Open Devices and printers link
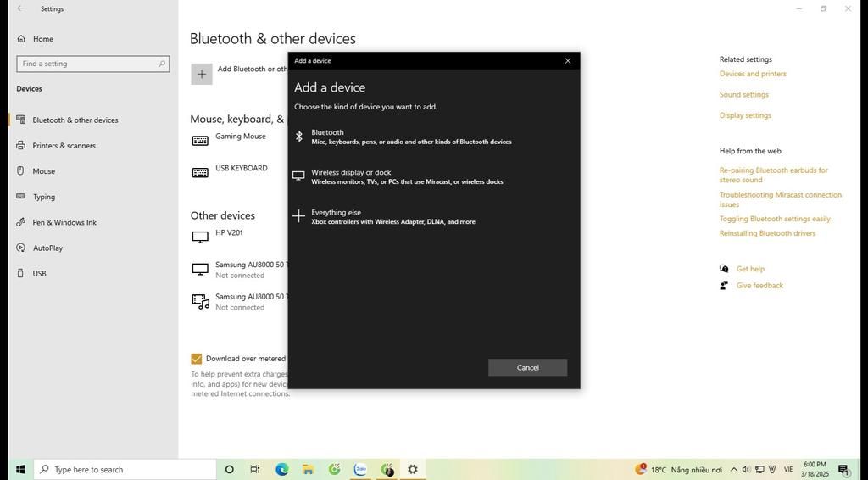Viewport: 868px width, 480px height. 753,74
